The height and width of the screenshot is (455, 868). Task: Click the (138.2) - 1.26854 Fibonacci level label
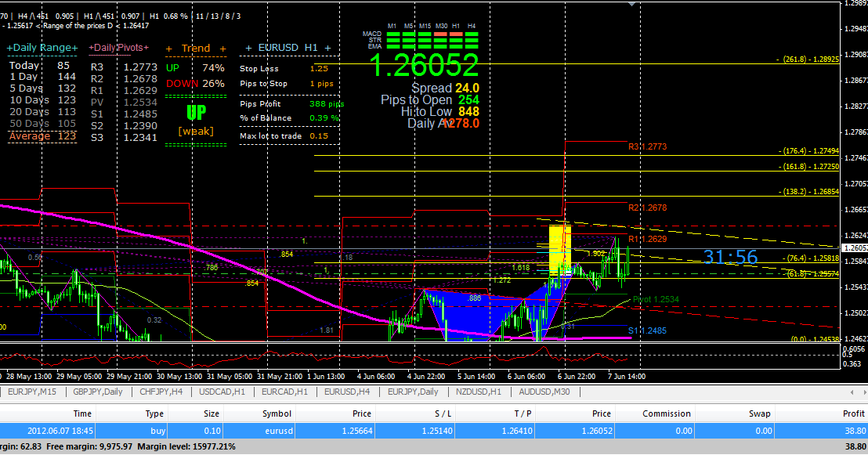tap(808, 192)
